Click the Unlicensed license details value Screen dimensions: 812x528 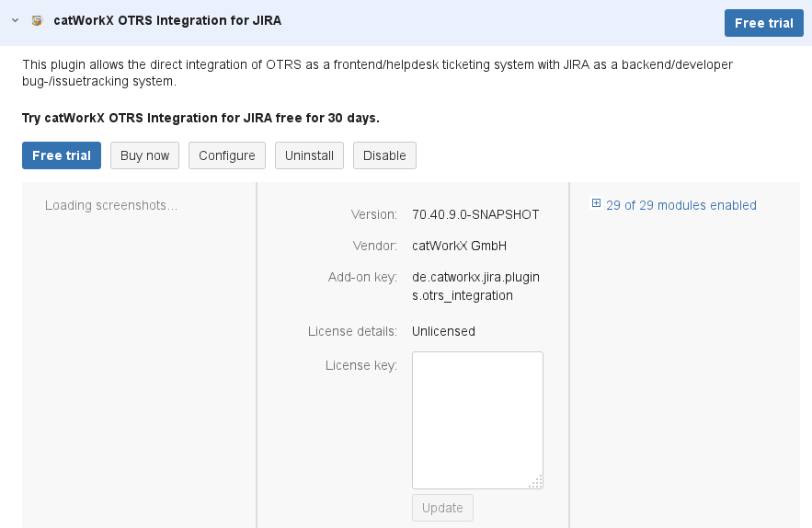(443, 331)
